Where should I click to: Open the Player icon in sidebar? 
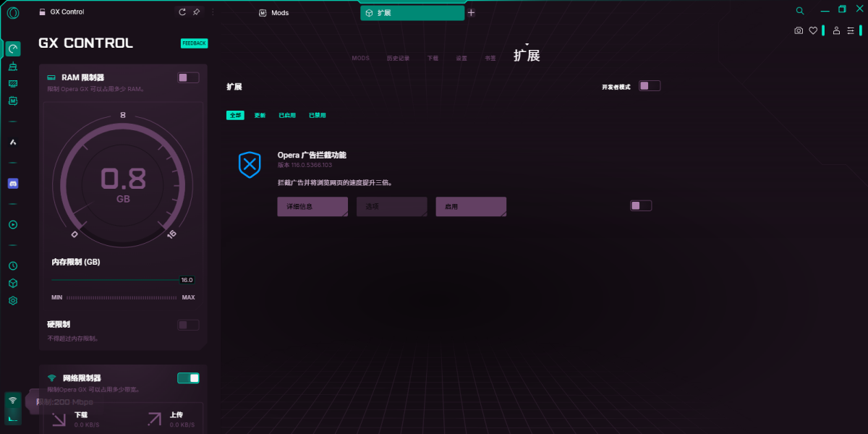pyautogui.click(x=13, y=225)
